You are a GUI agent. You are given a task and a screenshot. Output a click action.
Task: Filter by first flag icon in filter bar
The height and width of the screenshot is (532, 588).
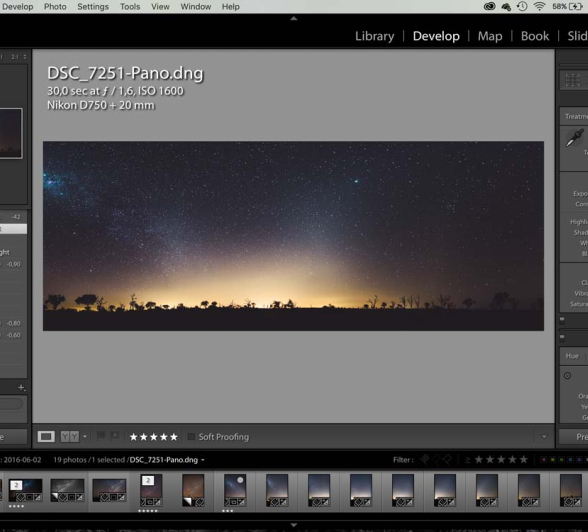[425, 459]
